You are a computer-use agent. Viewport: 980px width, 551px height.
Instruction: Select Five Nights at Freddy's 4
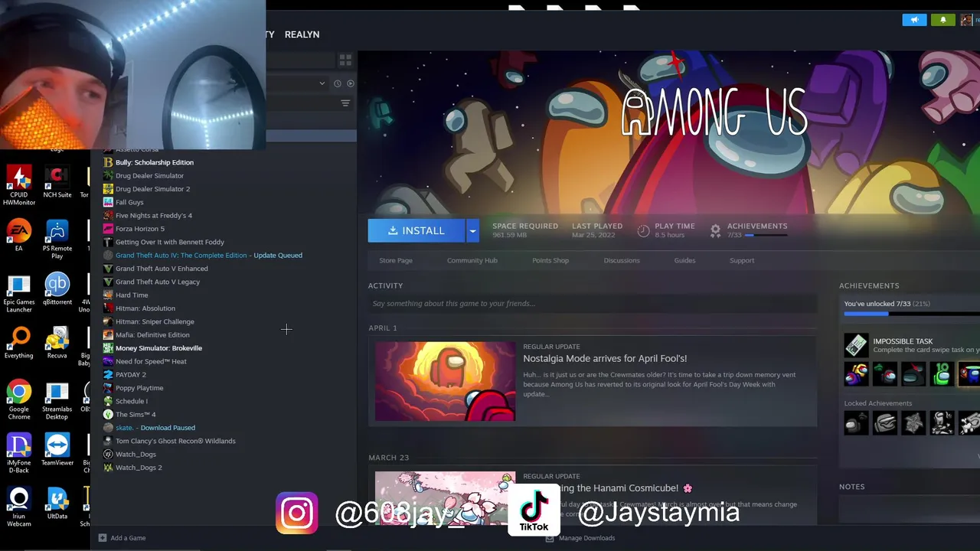tap(154, 216)
